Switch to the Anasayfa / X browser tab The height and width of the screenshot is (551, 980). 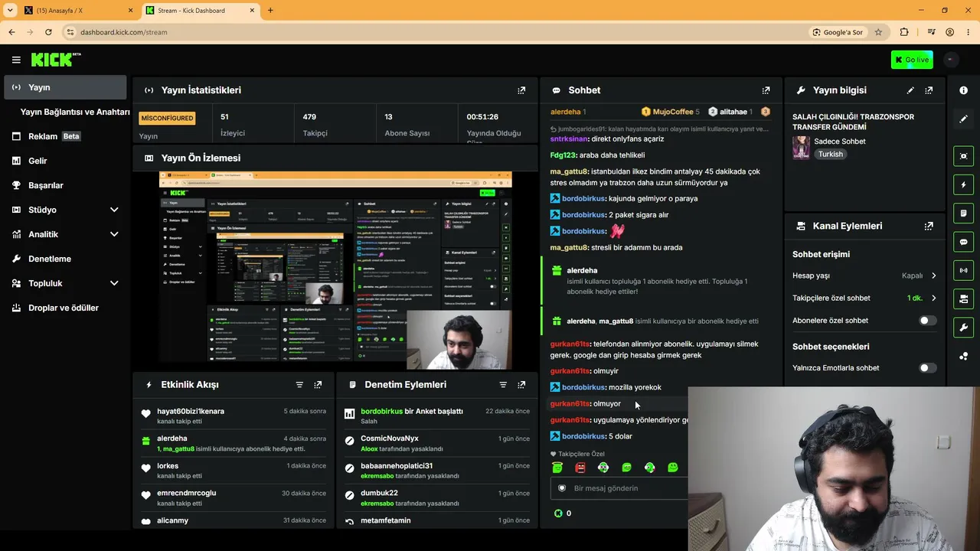78,11
